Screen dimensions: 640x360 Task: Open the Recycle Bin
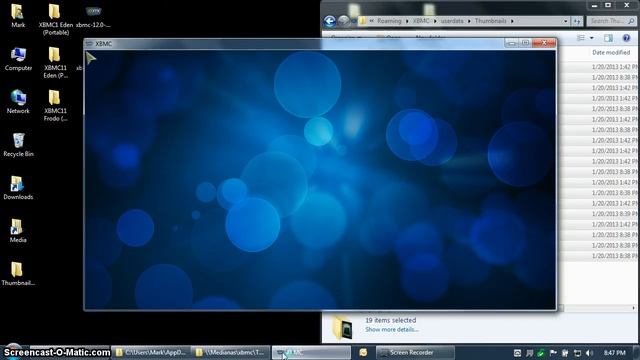18,145
